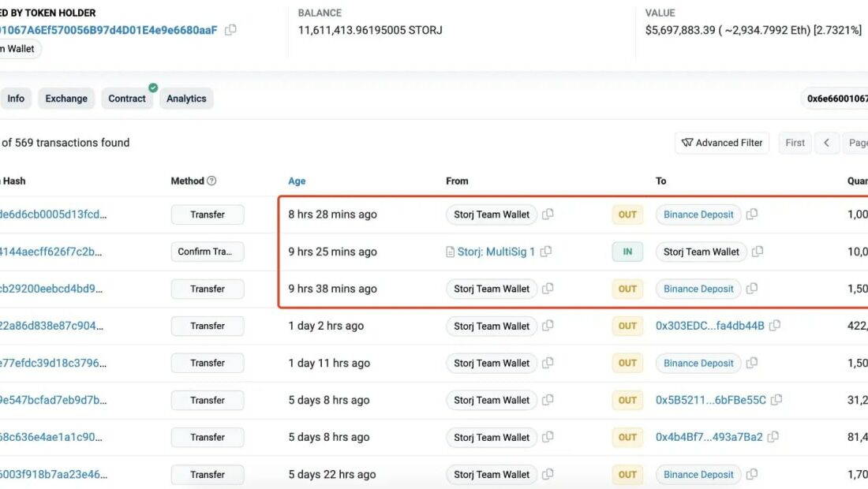Copy Storj Team Wallet To address in 9 hrs 25 mins row
The height and width of the screenshot is (489, 868).
[758, 251]
